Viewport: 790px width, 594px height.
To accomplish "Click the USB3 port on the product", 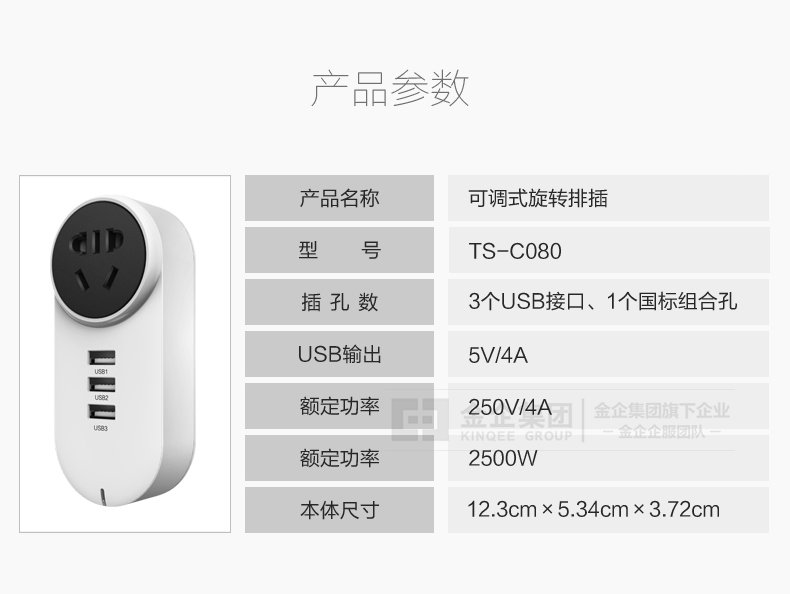I will click(x=102, y=412).
